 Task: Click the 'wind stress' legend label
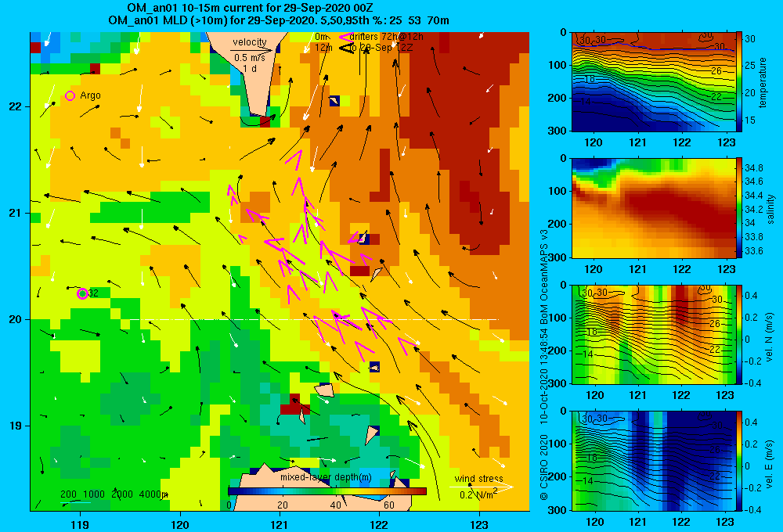coord(478,478)
